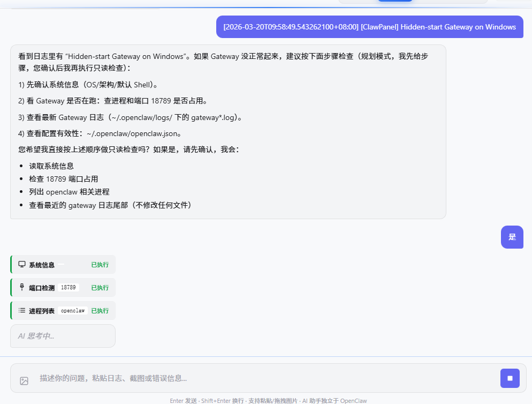Click 已执行 status on the 系统信息 card
Screen dimensions: 532x404
tap(100, 264)
